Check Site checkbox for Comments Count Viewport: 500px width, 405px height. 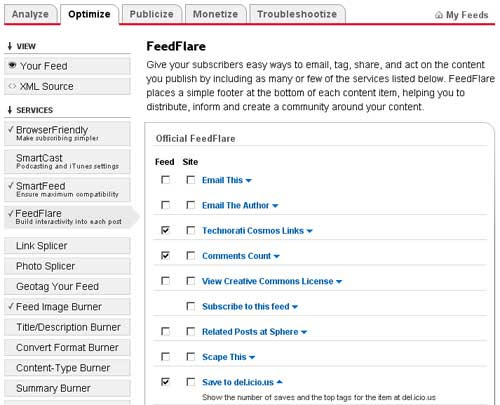pos(191,256)
